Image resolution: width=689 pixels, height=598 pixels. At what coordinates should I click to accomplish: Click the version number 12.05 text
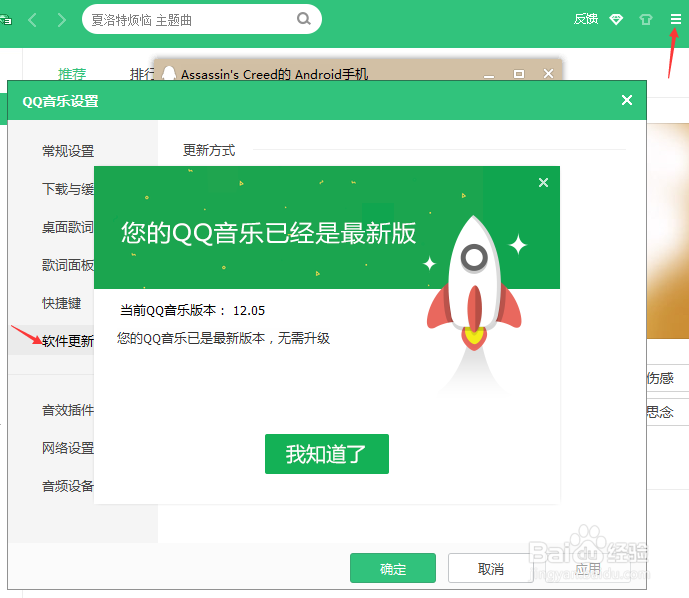249,311
